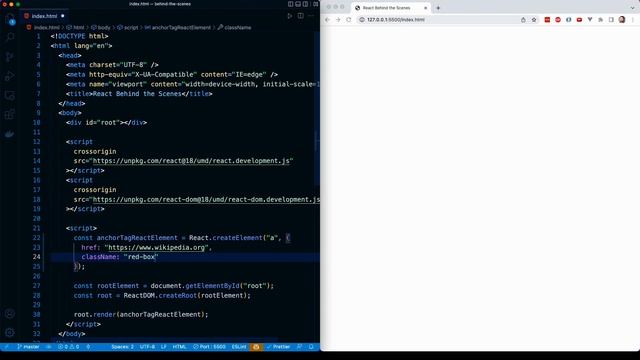The image size is (640, 360).
Task: Open the Accounts menu in the activity bar
Action: (x=10, y=313)
